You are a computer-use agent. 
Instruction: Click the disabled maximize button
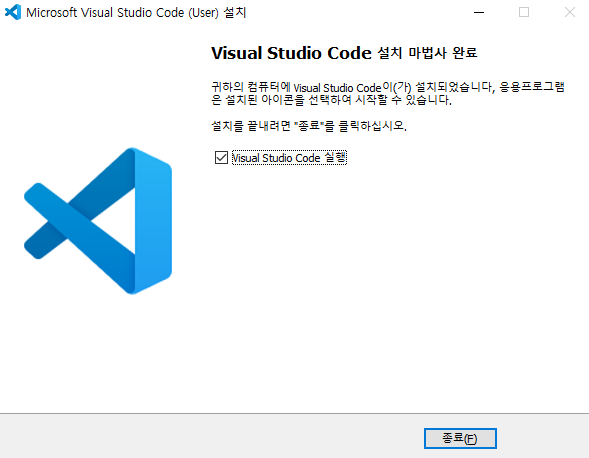click(524, 12)
